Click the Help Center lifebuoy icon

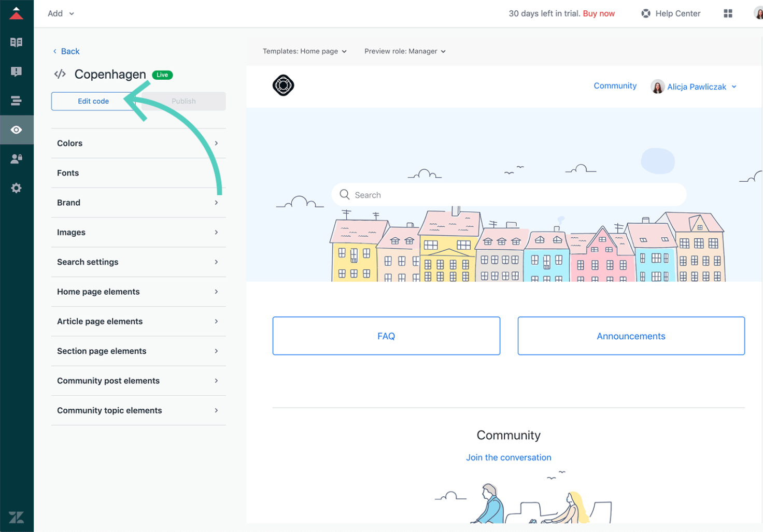[x=646, y=13]
